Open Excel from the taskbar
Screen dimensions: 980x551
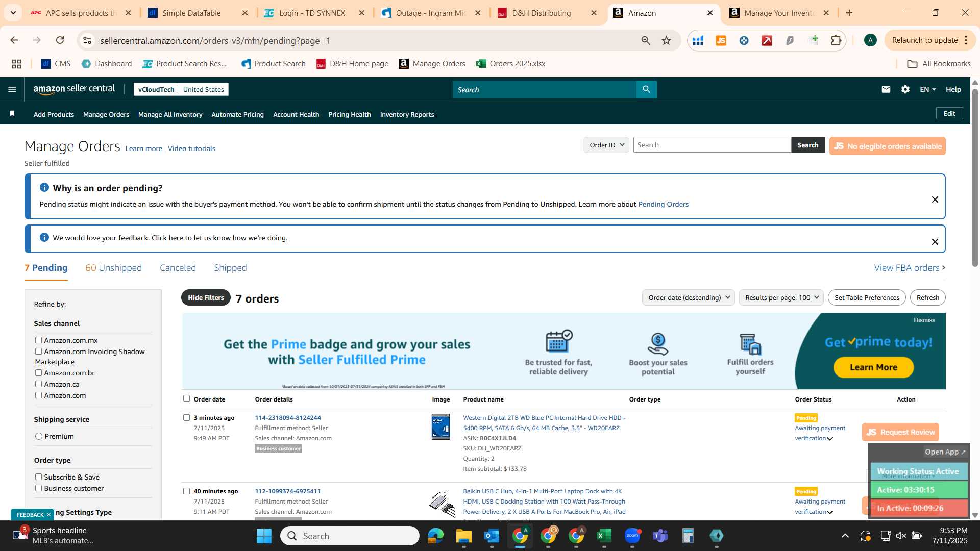[604, 536]
